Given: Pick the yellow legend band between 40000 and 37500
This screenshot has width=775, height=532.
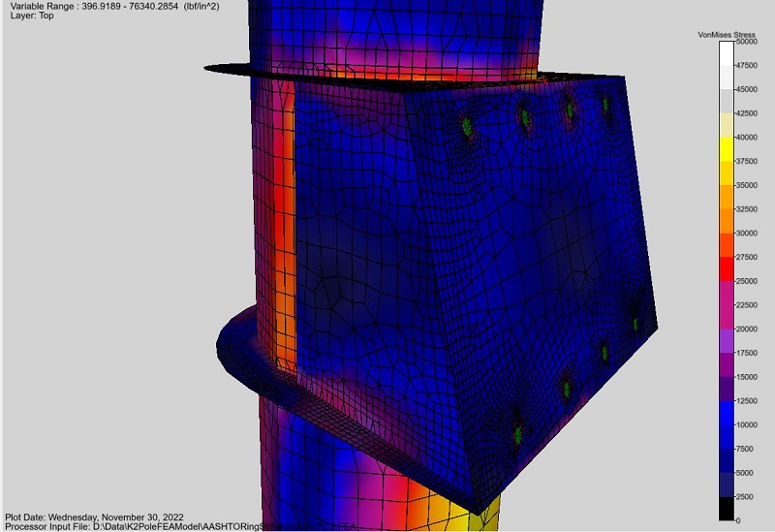Looking at the screenshot, I should 727,149.
